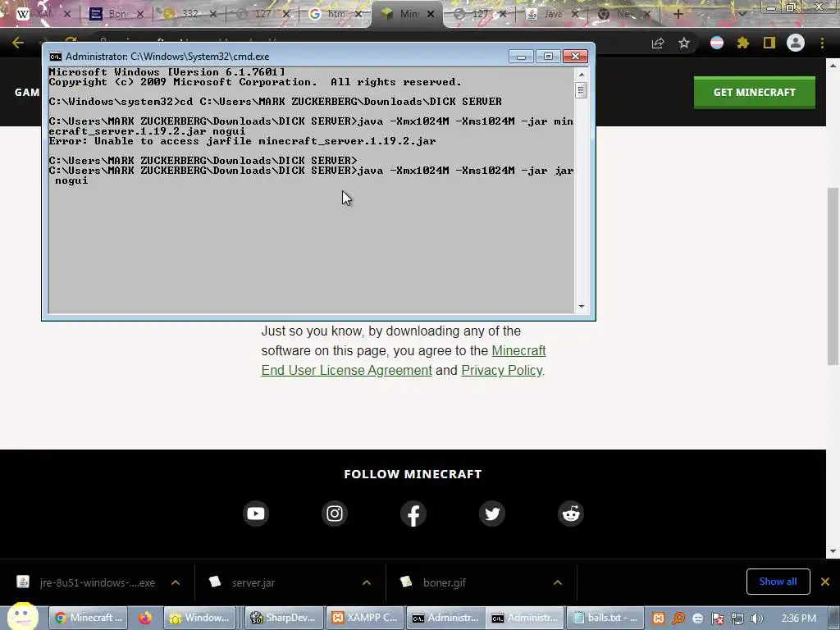Share this page via Chrome share icon
Image resolution: width=840 pixels, height=630 pixels.
tap(658, 43)
